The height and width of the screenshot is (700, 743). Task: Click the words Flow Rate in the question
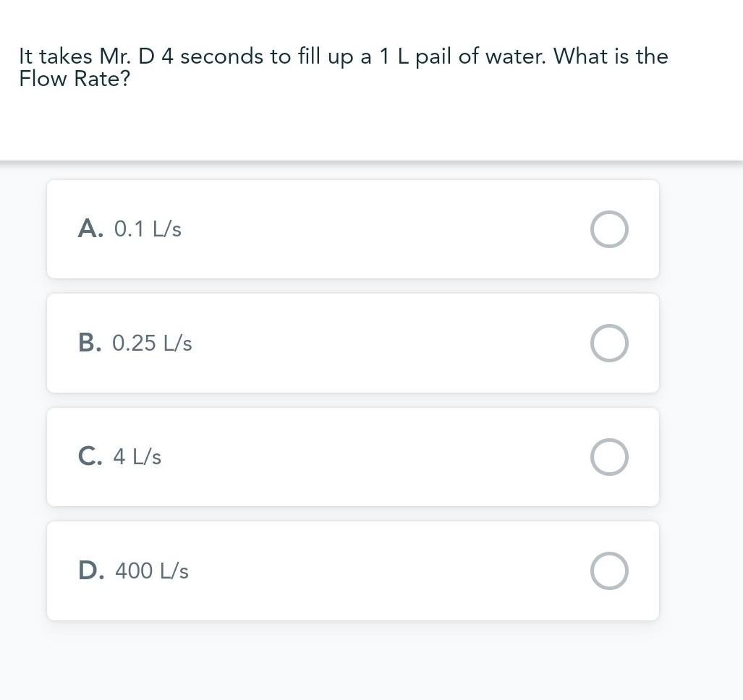point(69,79)
